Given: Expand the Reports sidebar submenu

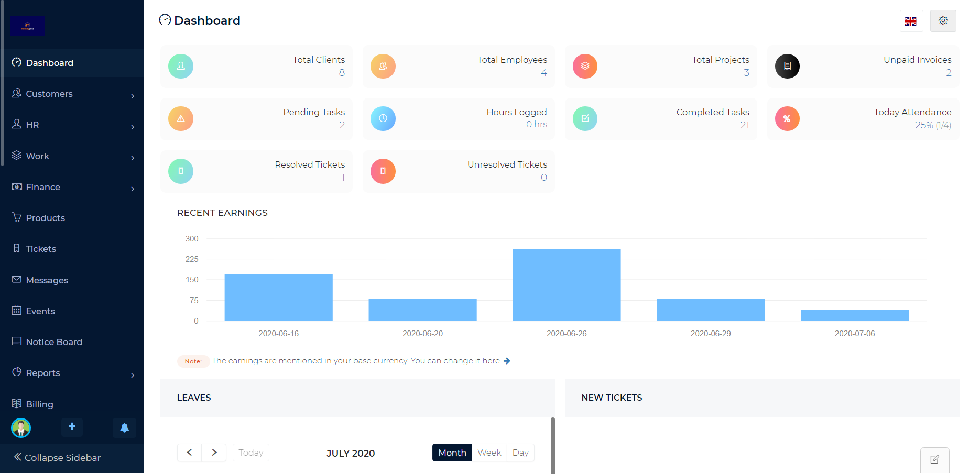Looking at the screenshot, I should (72, 373).
